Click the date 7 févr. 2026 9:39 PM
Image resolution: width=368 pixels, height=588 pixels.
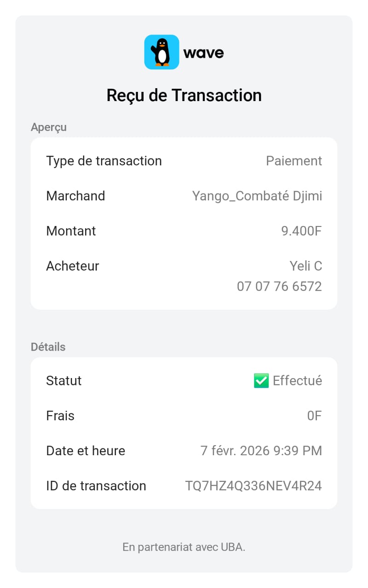261,451
